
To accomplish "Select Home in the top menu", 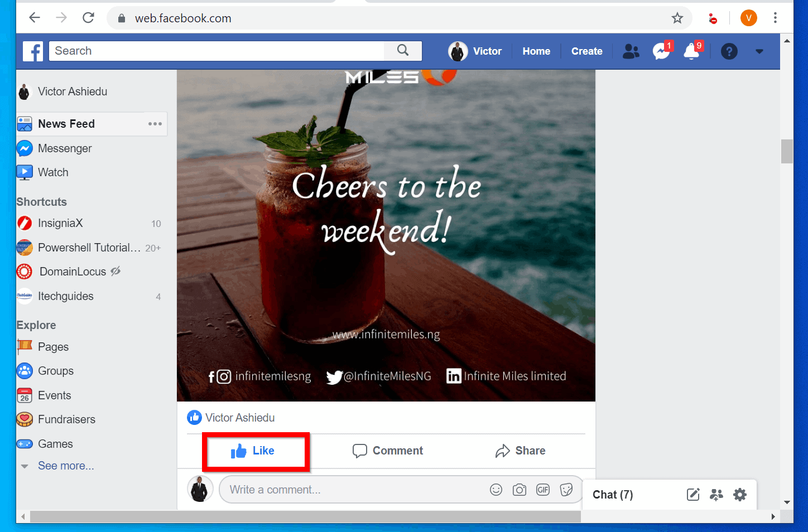I will [x=536, y=51].
